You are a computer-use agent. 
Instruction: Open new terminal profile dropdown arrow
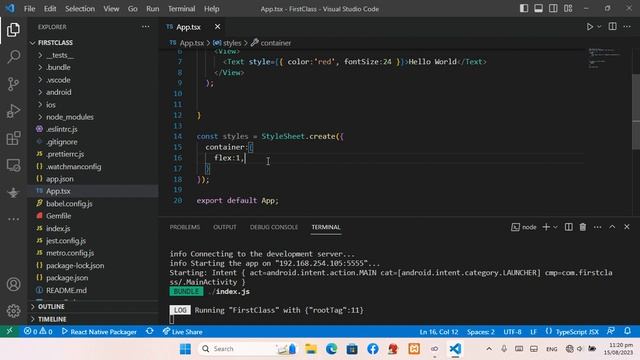coord(556,227)
